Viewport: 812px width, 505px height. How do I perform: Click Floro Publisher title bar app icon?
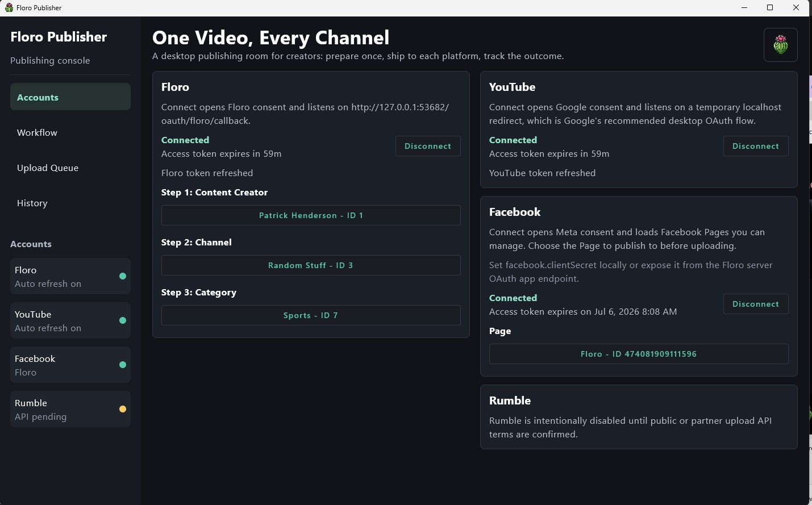coord(9,7)
